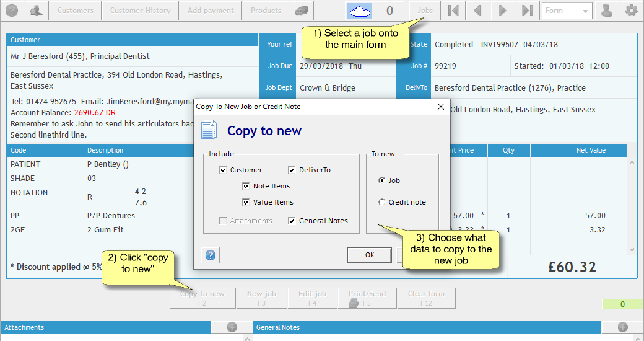This screenshot has height=341, width=644.
Task: Add general note with plus icon
Action: [x=622, y=327]
